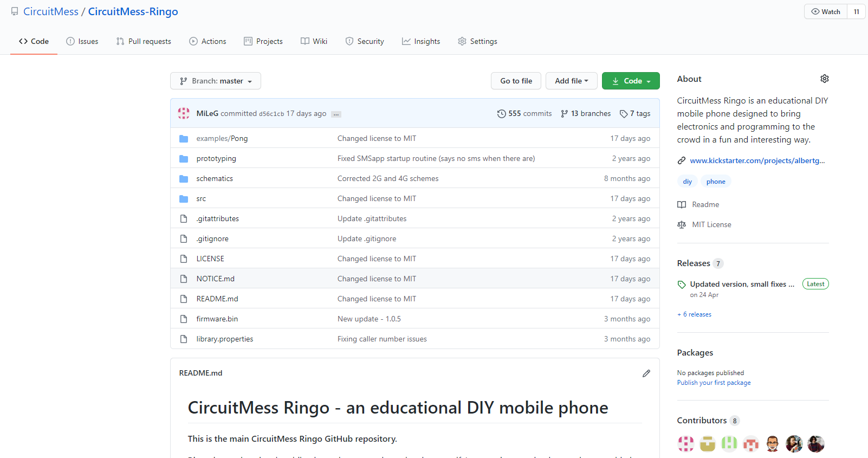
Task: Edit README.md with the pencil icon
Action: [646, 373]
